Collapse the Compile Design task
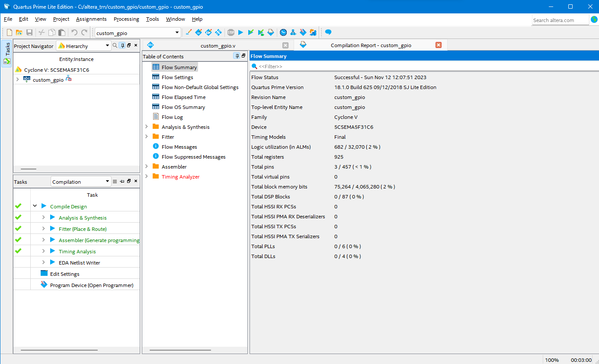This screenshot has height=364, width=599. (35, 206)
